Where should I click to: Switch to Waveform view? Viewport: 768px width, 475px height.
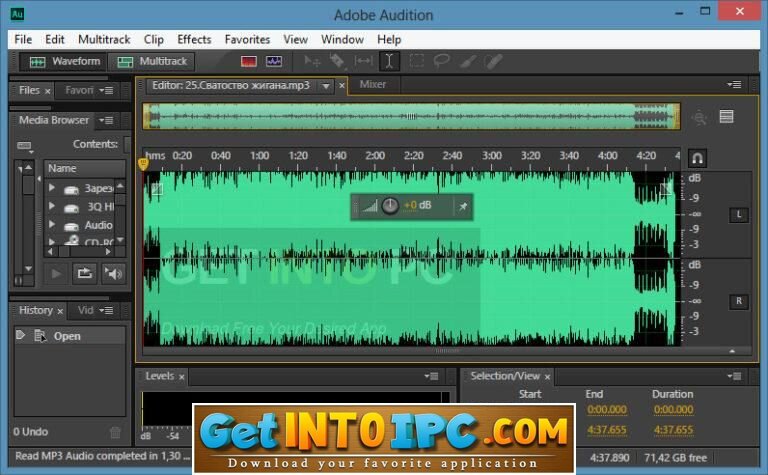(x=65, y=62)
